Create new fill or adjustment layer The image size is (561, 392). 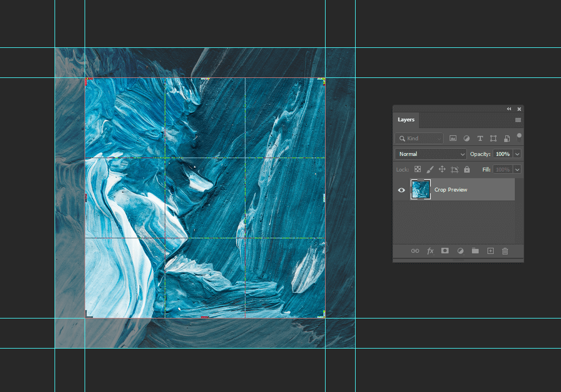(460, 251)
